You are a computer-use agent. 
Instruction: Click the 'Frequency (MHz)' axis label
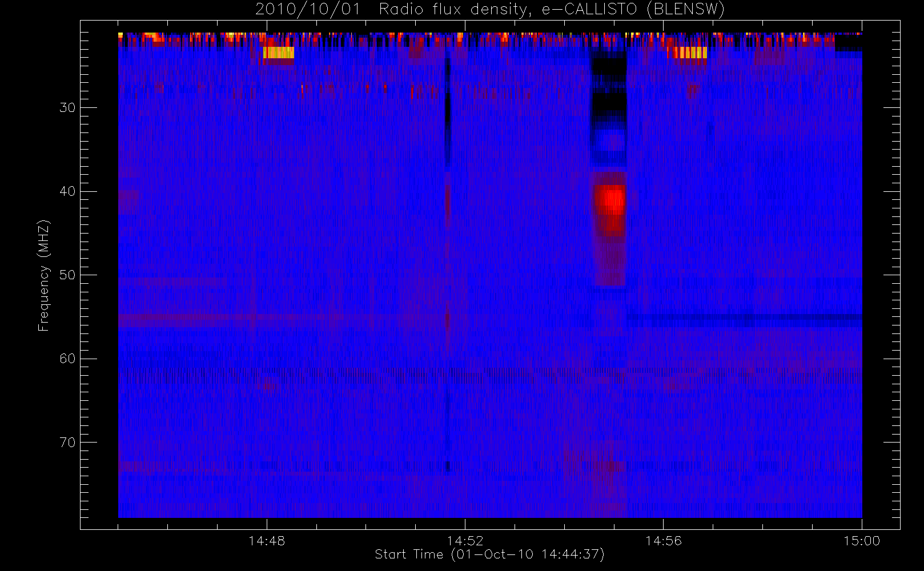(x=44, y=275)
